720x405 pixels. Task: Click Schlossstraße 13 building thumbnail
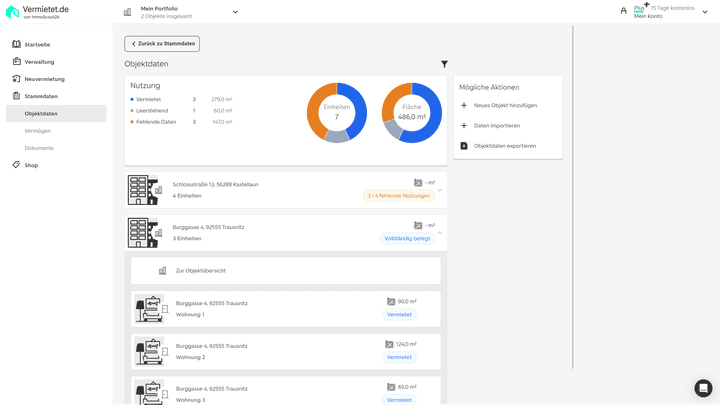pyautogui.click(x=145, y=190)
